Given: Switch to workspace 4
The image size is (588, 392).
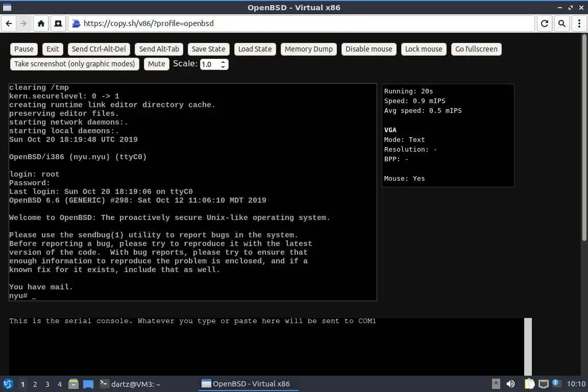Looking at the screenshot, I should point(60,384).
